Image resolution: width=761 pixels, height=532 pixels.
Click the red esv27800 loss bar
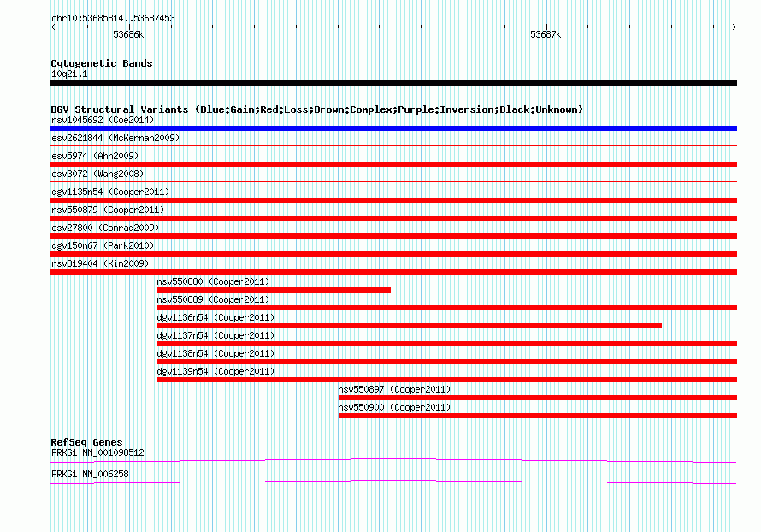point(393,236)
